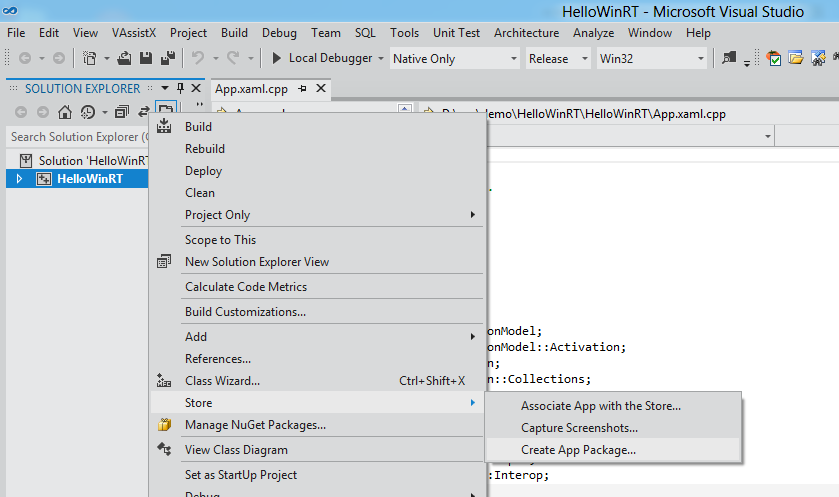The width and height of the screenshot is (839, 497).
Task: Pin the Solution Explorer panel with pushpin
Action: pyautogui.click(x=180, y=88)
